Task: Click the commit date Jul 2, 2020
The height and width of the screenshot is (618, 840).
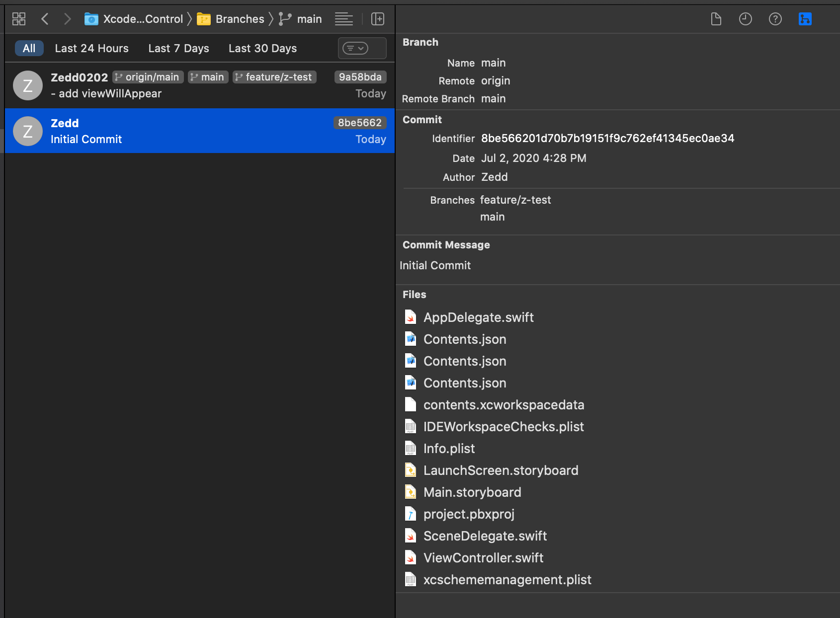Action: point(534,158)
